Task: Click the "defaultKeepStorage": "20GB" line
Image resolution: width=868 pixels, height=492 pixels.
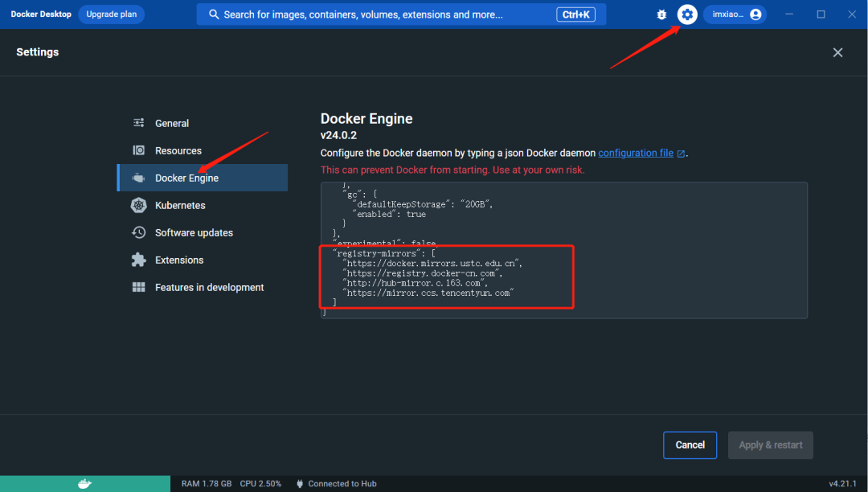Action: 423,204
